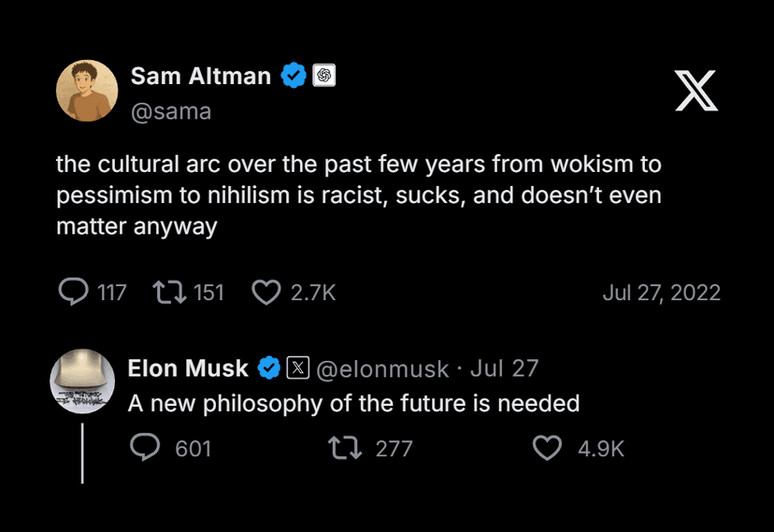Retweet Sam Altman's tweet
The height and width of the screenshot is (532, 774).
(x=170, y=293)
